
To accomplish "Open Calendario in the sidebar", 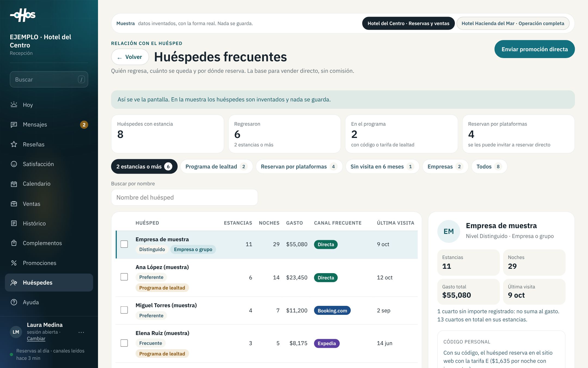I will click(49, 184).
